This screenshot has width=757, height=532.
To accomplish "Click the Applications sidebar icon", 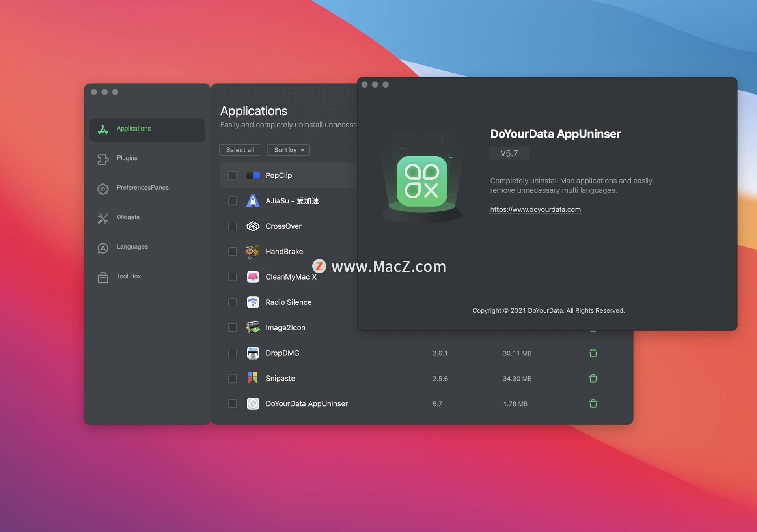I will point(103,128).
